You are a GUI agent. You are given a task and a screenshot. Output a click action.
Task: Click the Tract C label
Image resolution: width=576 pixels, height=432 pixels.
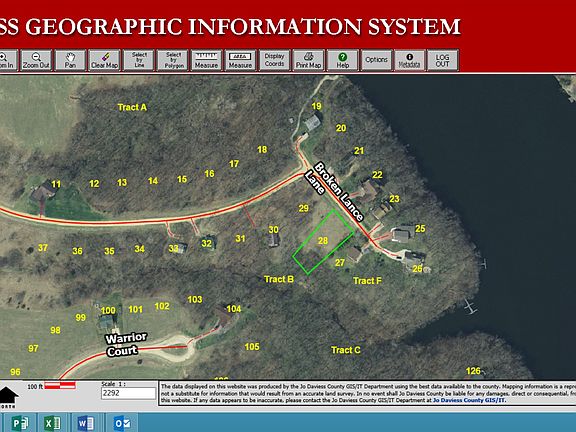(x=346, y=350)
